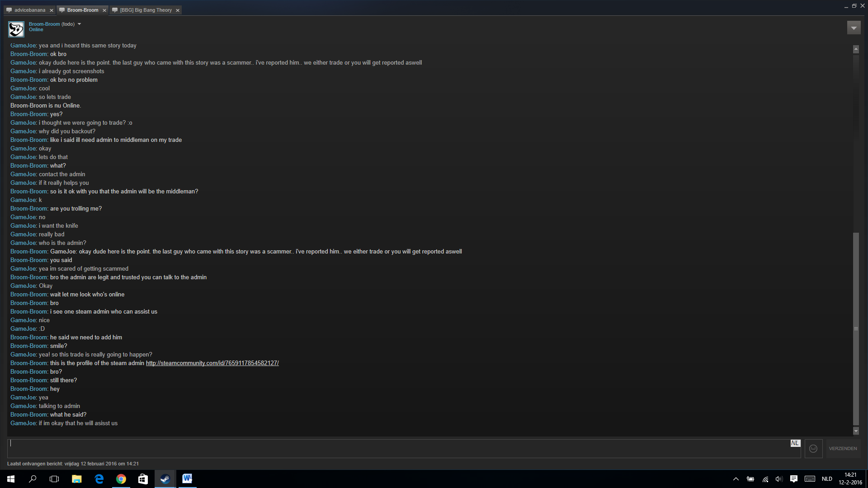Expand the Broom-Broom name dropdown arrow
Image resolution: width=868 pixels, height=488 pixels.
[79, 24]
